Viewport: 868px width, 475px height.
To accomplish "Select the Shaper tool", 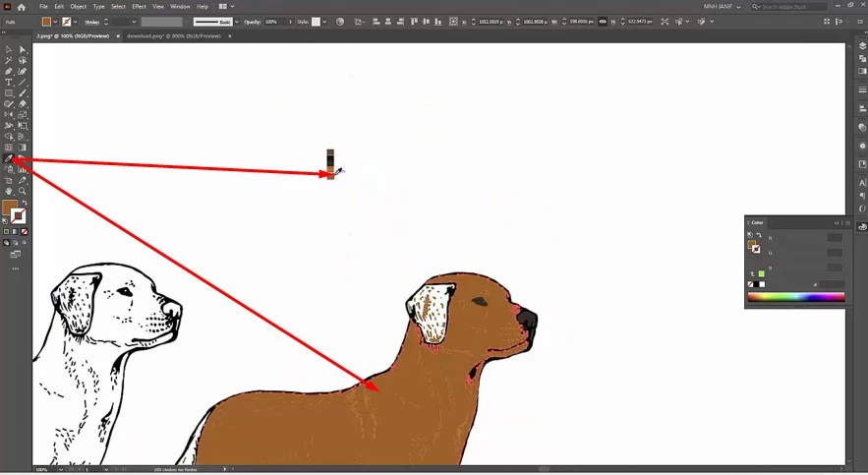I will click(x=8, y=103).
